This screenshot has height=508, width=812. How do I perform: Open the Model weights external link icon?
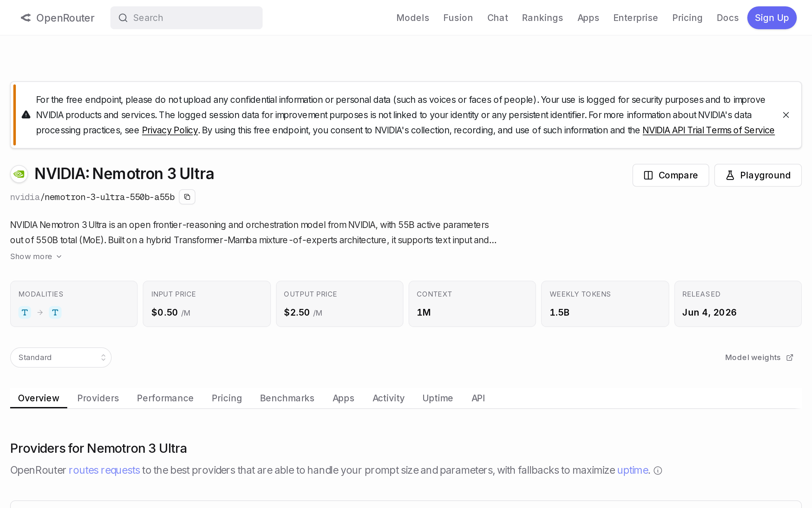(790, 358)
